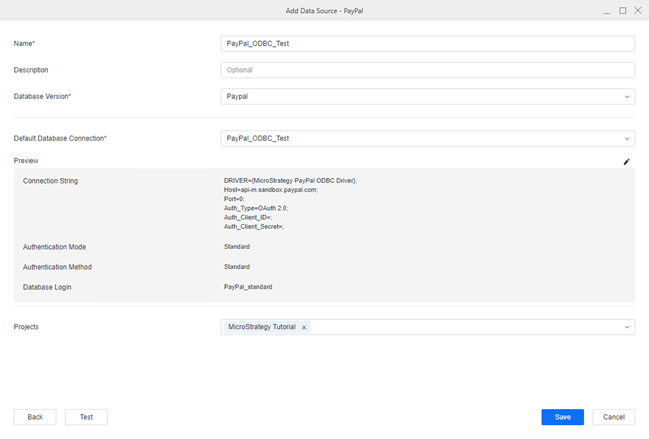Test the data source connection

[x=86, y=417]
